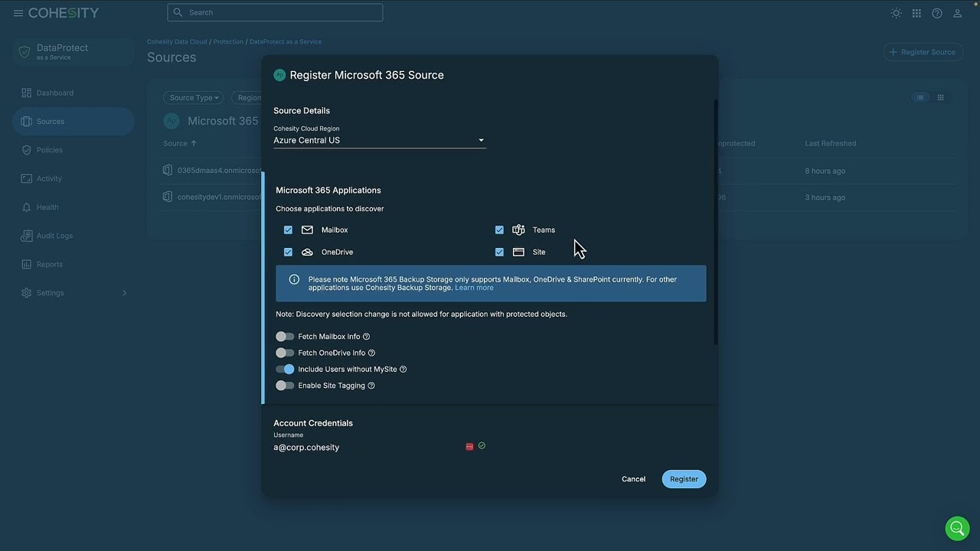Open Audit Logs in sidebar
The width and height of the screenshot is (980, 551).
tap(73, 236)
